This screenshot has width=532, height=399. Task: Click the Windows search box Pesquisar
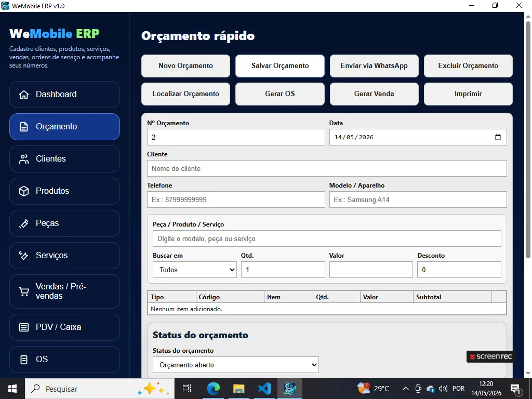(100, 389)
